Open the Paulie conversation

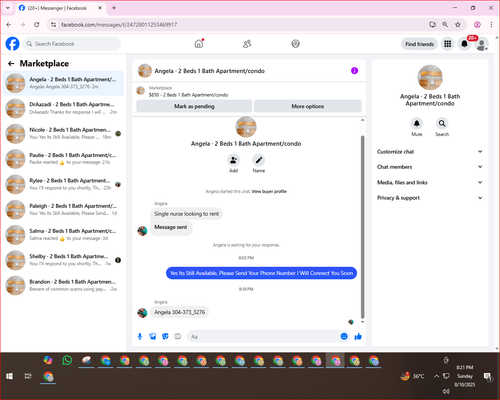coord(63,159)
